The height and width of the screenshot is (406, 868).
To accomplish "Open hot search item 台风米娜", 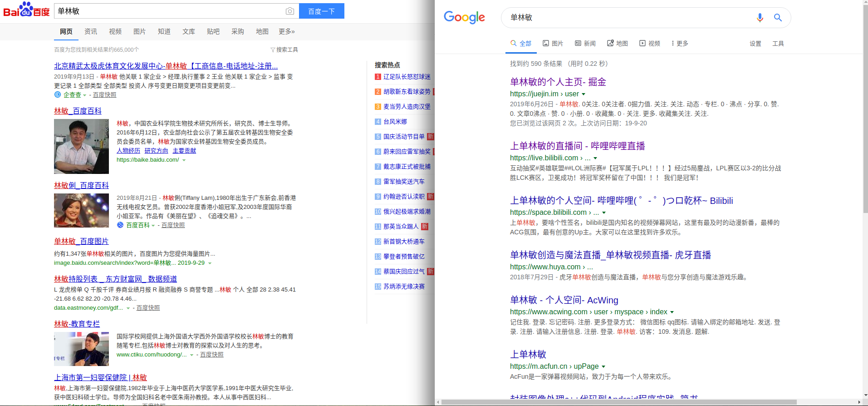I will [395, 122].
